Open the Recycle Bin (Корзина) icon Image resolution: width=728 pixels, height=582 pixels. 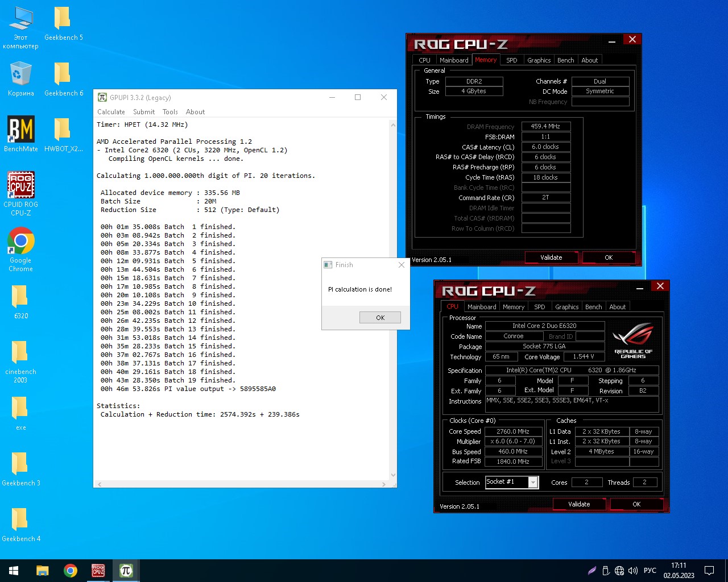[x=20, y=79]
